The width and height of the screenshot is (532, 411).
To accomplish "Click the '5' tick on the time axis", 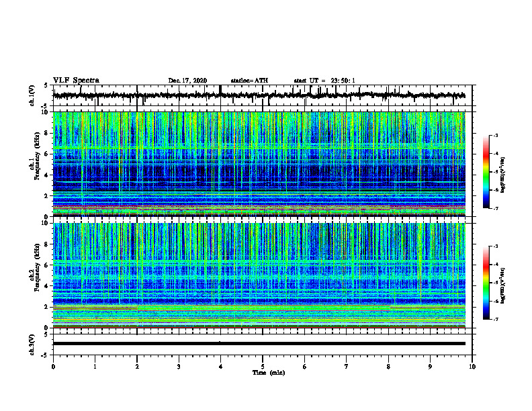I will (x=263, y=367).
